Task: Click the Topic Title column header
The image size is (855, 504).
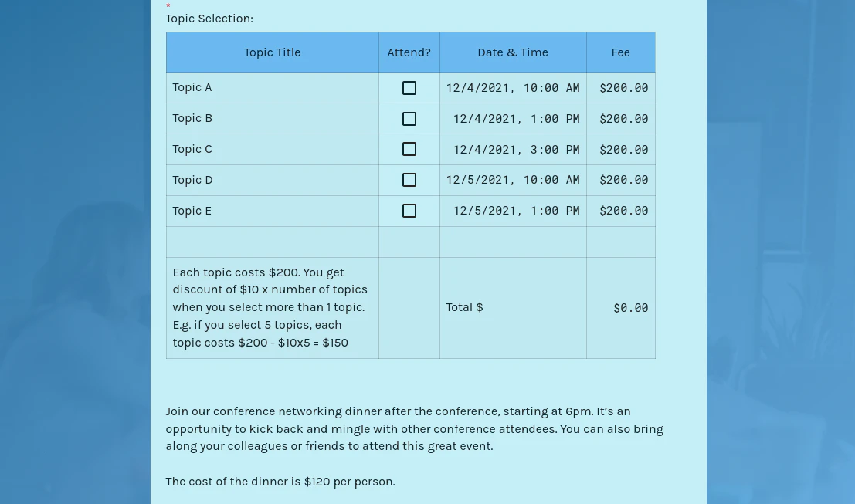Action: pyautogui.click(x=272, y=52)
